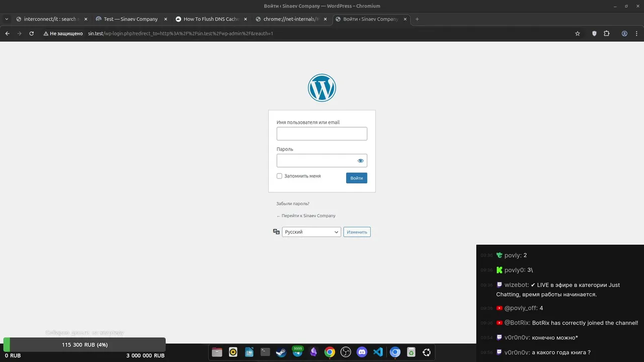Open the 'Русский' language dropdown
The image size is (644, 362).
point(311,232)
